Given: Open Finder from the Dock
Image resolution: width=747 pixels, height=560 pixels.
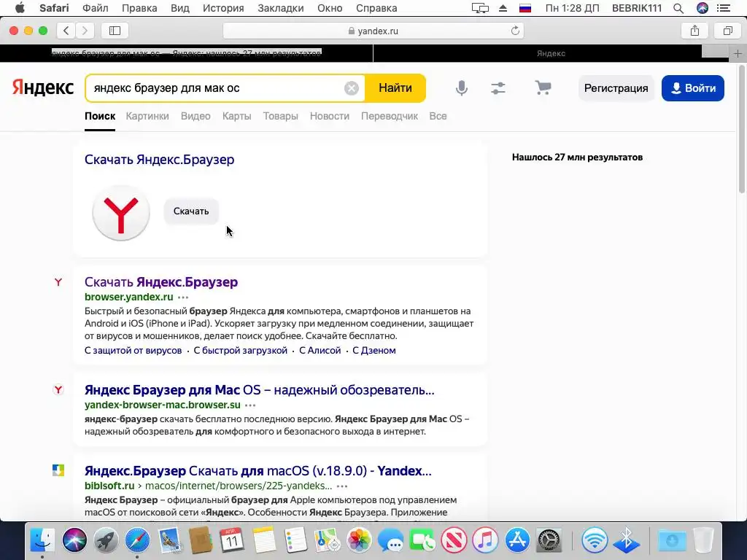Looking at the screenshot, I should (x=42, y=540).
